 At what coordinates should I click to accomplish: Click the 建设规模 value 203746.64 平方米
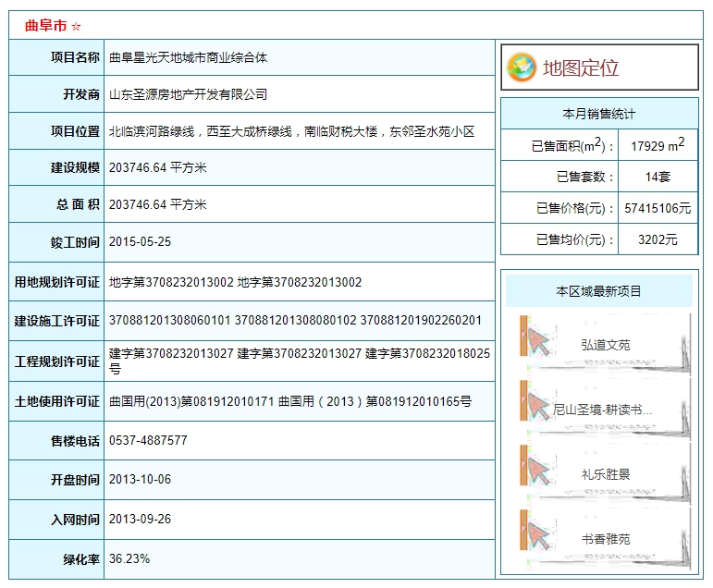158,168
